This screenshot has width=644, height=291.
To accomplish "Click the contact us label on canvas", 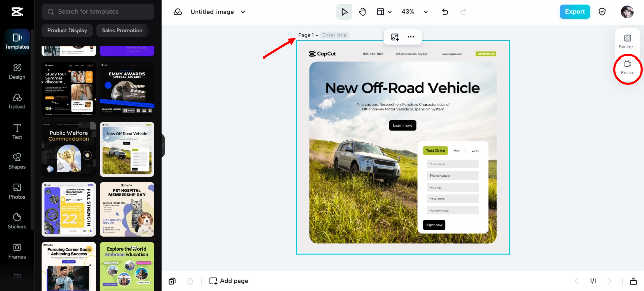I will (486, 54).
